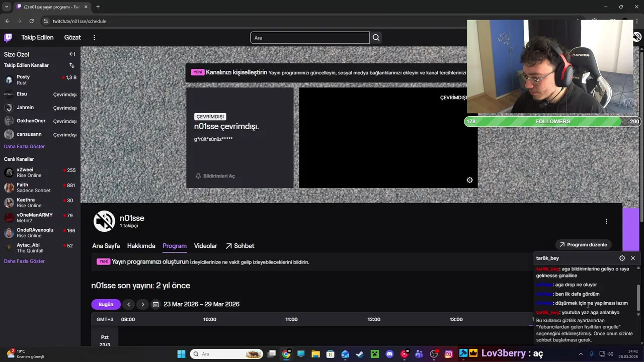This screenshot has width=644, height=362.
Task: Open Steam from the taskbar
Action: coord(360,354)
